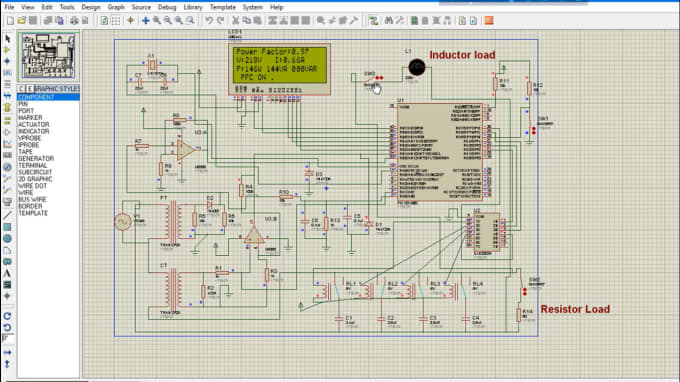The height and width of the screenshot is (382, 680).
Task: Pick the Text Script Mode tool
Action: click(x=7, y=84)
